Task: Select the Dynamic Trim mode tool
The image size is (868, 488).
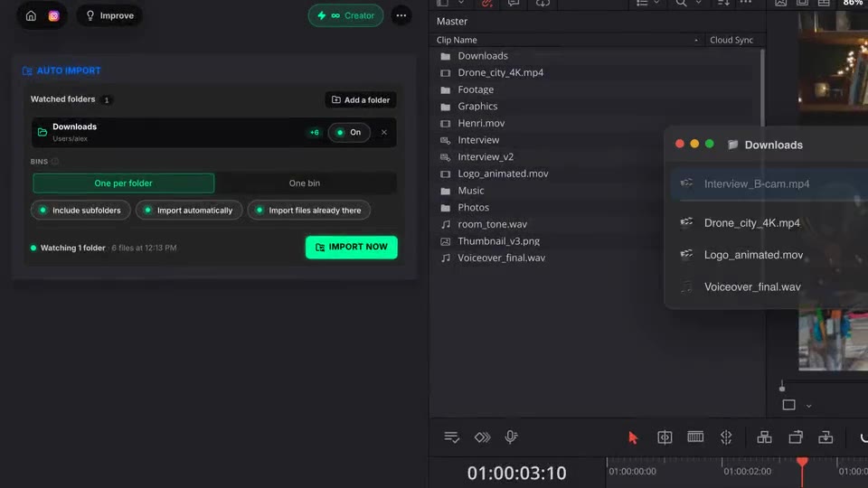Action: coord(695,436)
